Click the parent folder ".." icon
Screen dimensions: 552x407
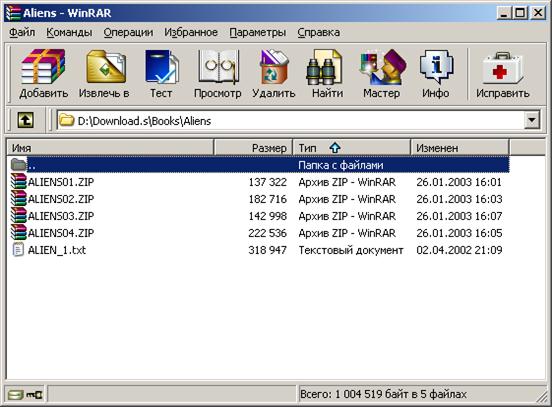point(18,164)
